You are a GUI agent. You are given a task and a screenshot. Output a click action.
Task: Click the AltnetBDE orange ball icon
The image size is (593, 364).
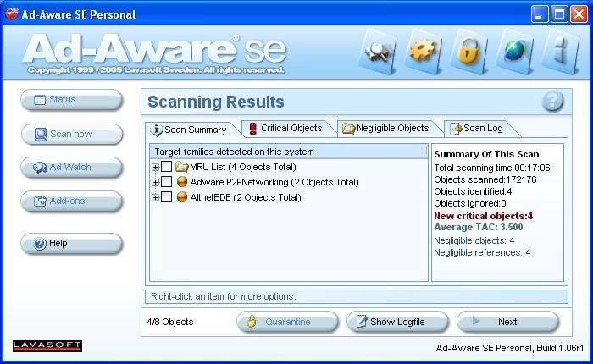click(182, 197)
